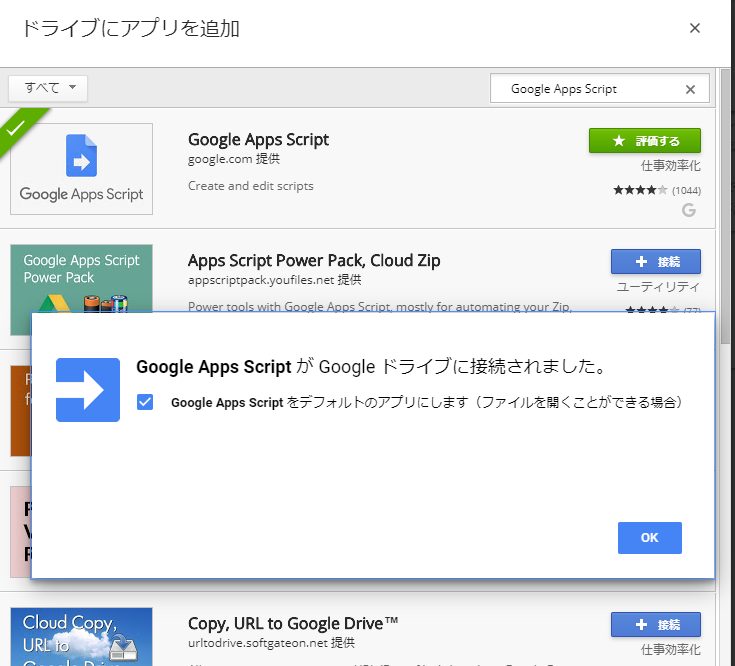Open Apps Script Power Pack, Cloud Zip title
The height and width of the screenshot is (666, 735).
click(x=314, y=260)
